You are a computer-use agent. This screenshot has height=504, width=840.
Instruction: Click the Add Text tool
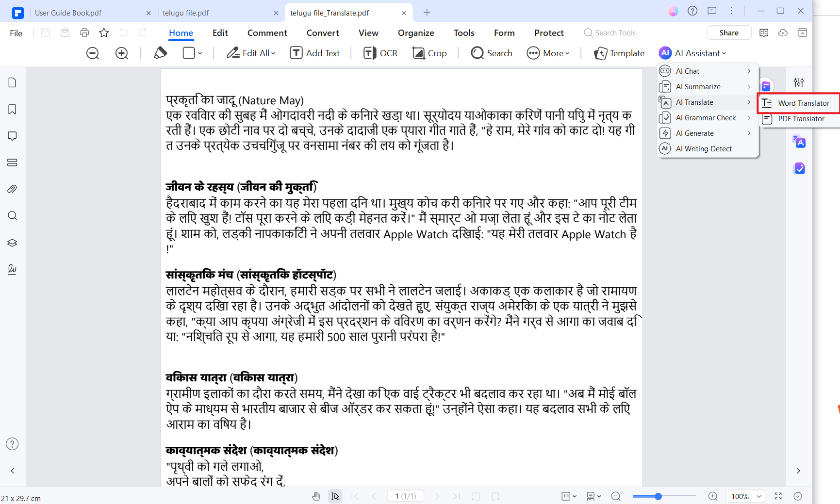point(314,53)
